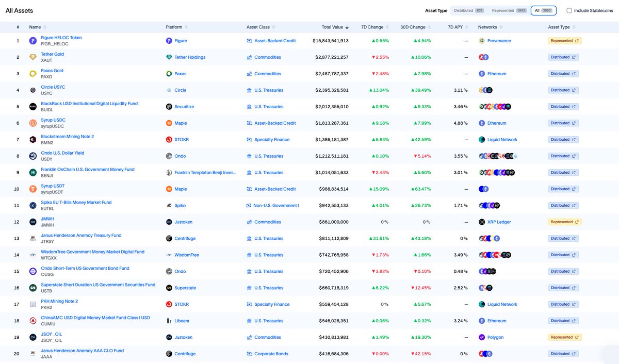Click the XRP Ledger network icon
The image size is (619, 364).
(482, 222)
